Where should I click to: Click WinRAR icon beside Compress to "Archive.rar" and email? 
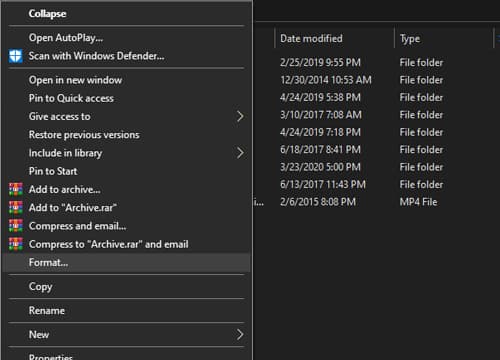click(16, 244)
